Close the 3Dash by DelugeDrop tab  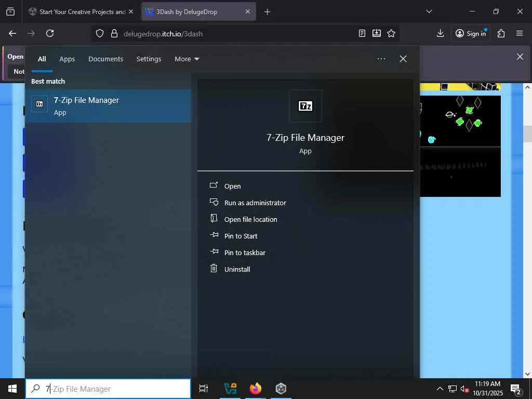click(x=248, y=11)
